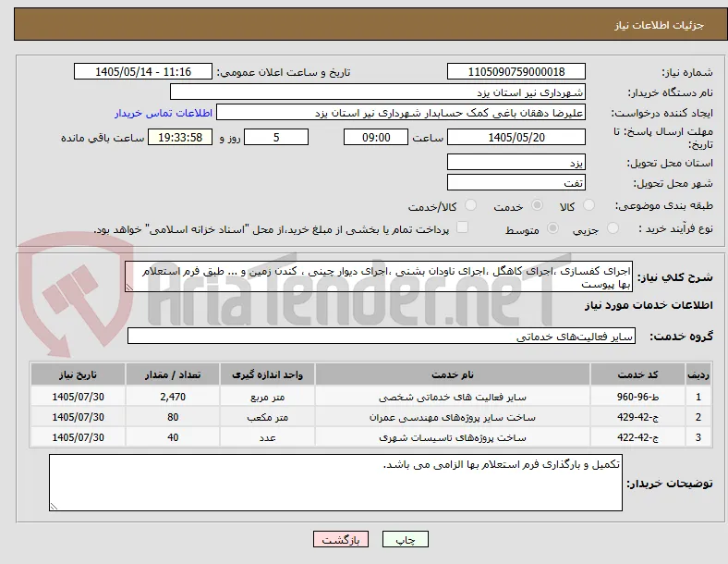The width and height of the screenshot is (728, 564).
Task: Click the توضیحات خریدار textarea
Action: (x=335, y=483)
